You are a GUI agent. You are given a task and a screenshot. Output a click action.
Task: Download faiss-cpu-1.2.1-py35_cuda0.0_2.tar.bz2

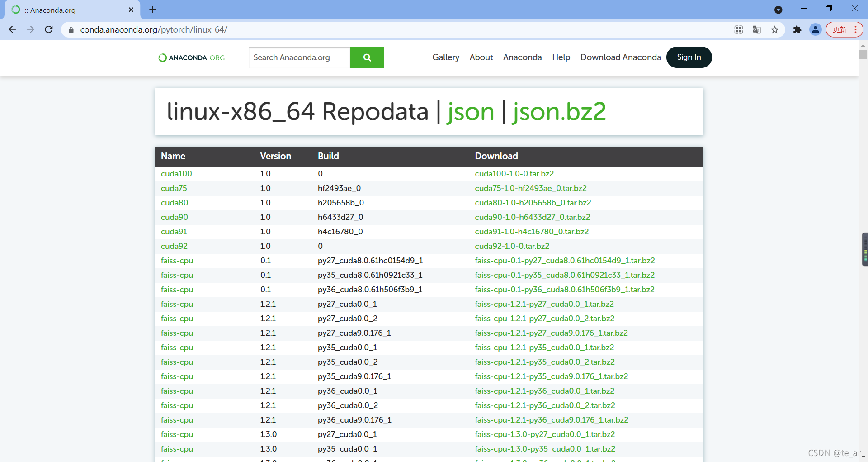pyautogui.click(x=545, y=362)
